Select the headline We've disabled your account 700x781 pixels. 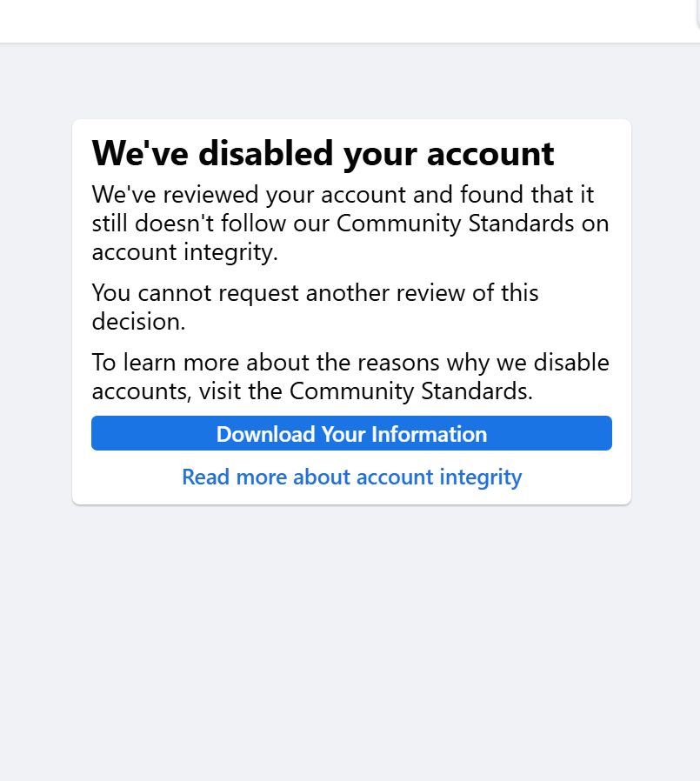[x=323, y=153]
